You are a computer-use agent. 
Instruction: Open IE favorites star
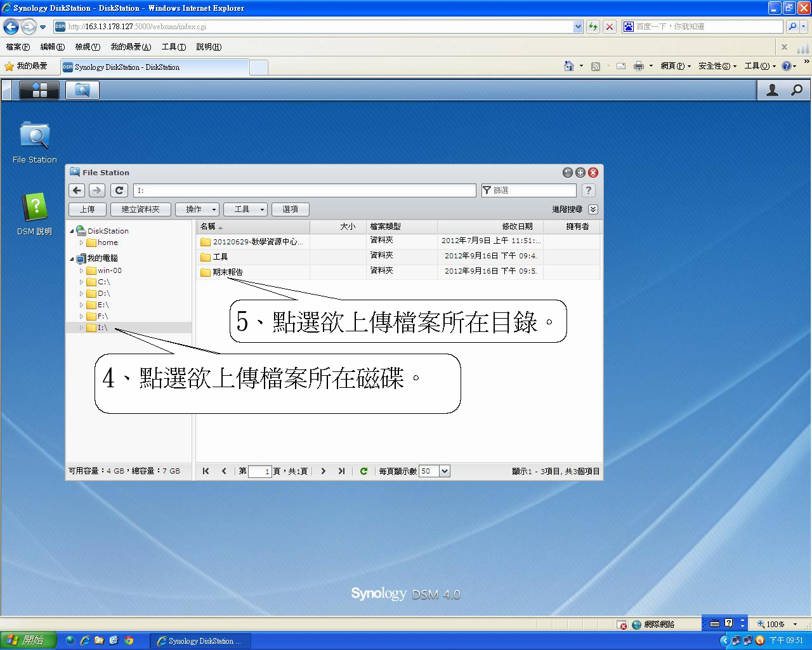tap(9, 66)
